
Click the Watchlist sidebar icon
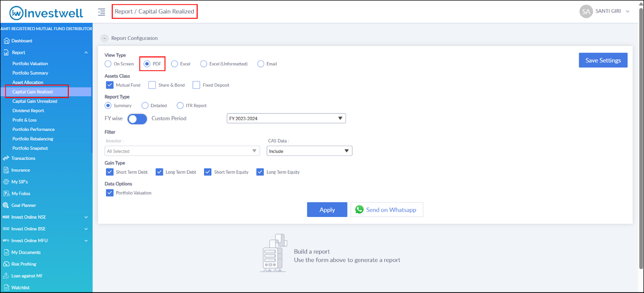pyautogui.click(x=6, y=287)
